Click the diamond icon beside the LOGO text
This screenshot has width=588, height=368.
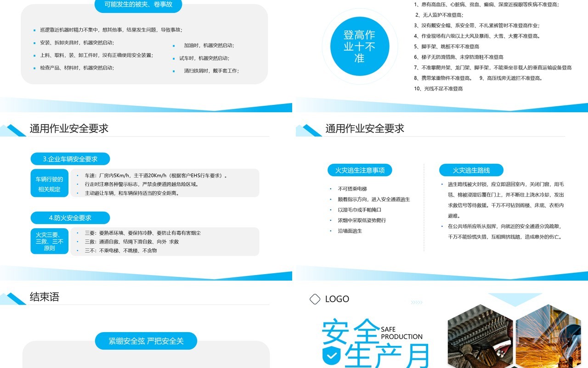315,299
